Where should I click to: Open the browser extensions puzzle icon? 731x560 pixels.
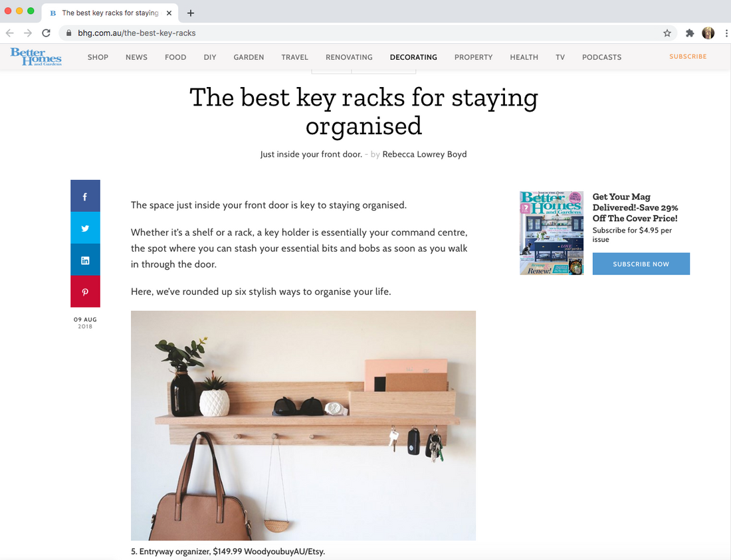click(690, 33)
